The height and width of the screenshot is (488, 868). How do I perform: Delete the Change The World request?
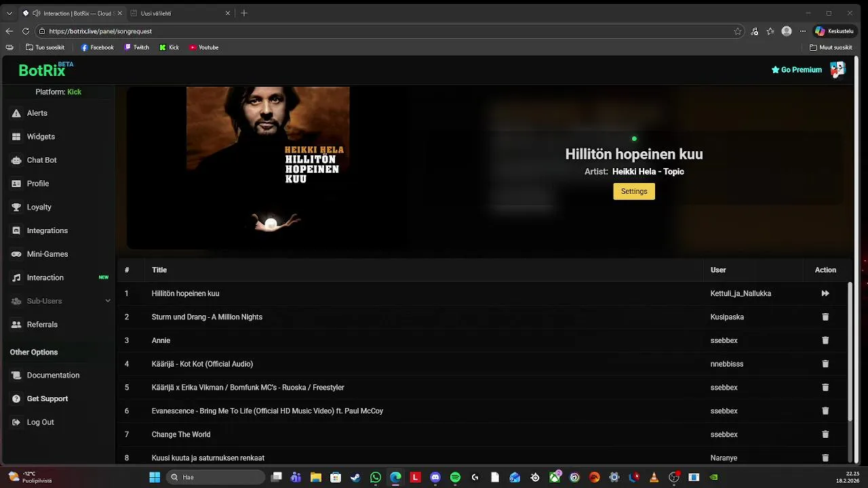(825, 434)
